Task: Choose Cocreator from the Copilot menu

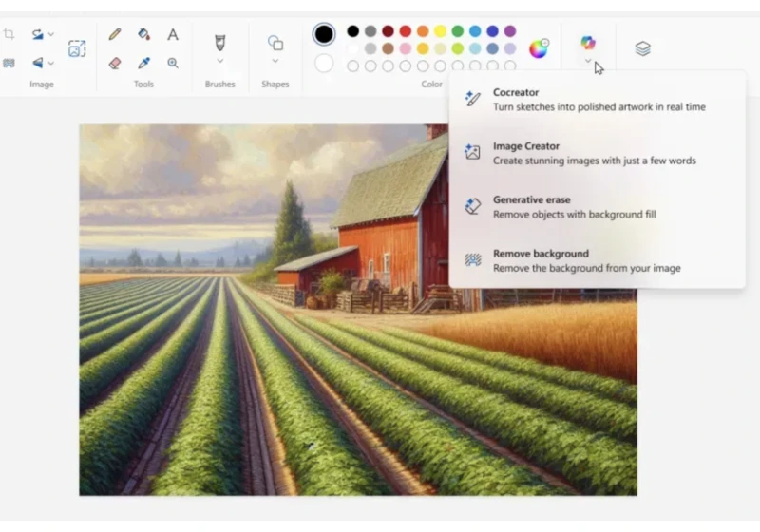Action: pos(598,100)
